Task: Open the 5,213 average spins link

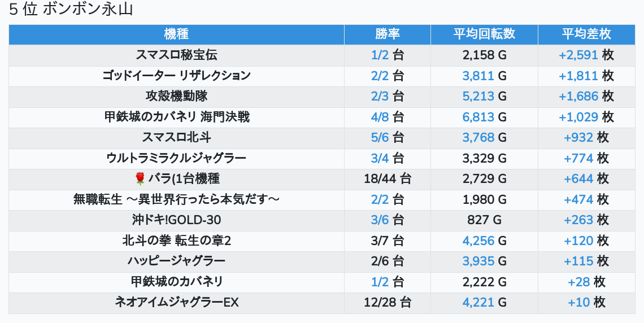Action: 478,97
